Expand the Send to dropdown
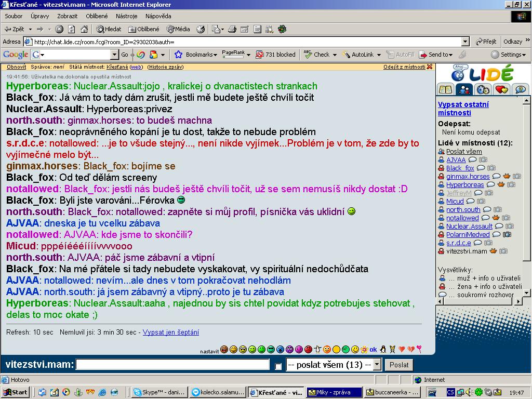This screenshot has height=399, width=532. coord(450,55)
